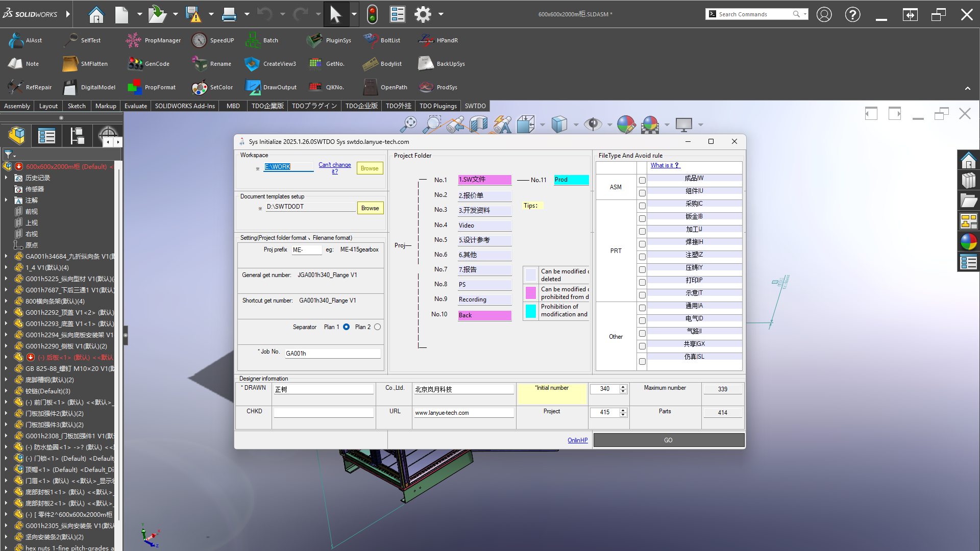This screenshot has height=551, width=980.
Task: Open the SOLIDWORKS Add-Ins tab
Action: [x=185, y=106]
